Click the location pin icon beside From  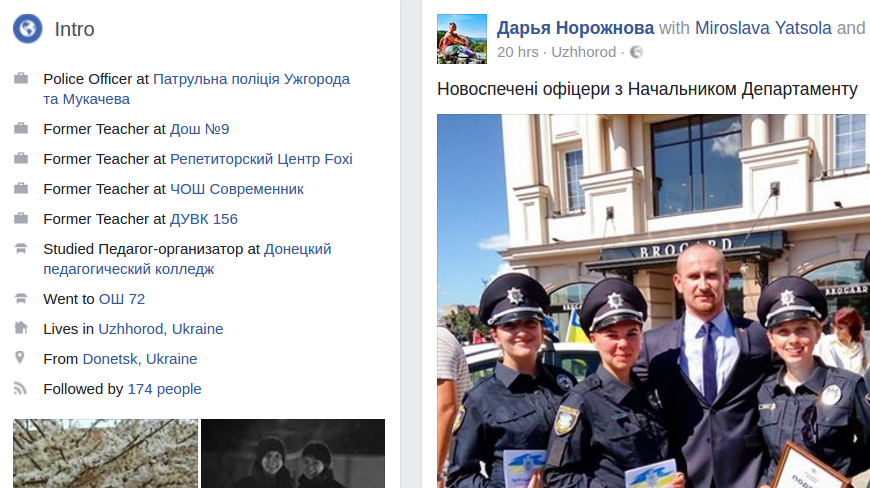(20, 358)
